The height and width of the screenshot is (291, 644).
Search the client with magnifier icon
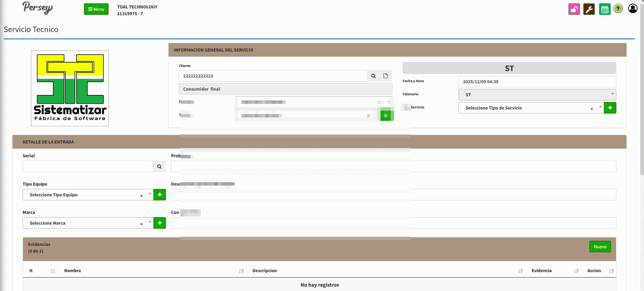(373, 76)
